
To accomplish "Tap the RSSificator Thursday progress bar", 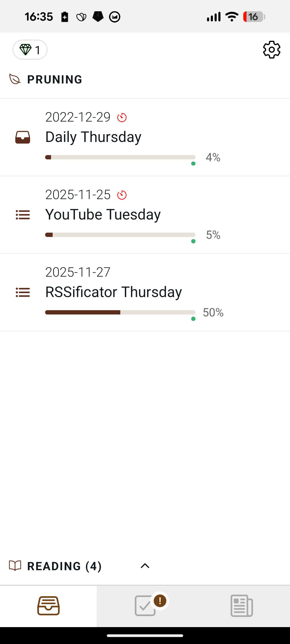I will [x=120, y=312].
